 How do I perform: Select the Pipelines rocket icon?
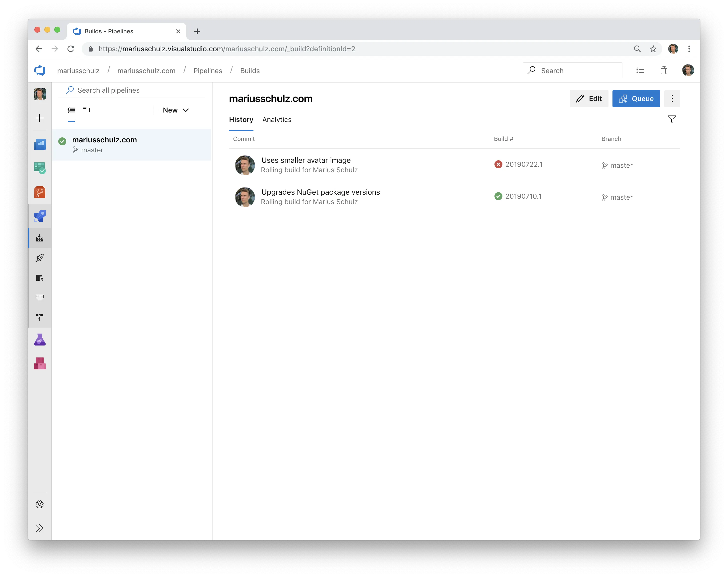coord(40,216)
